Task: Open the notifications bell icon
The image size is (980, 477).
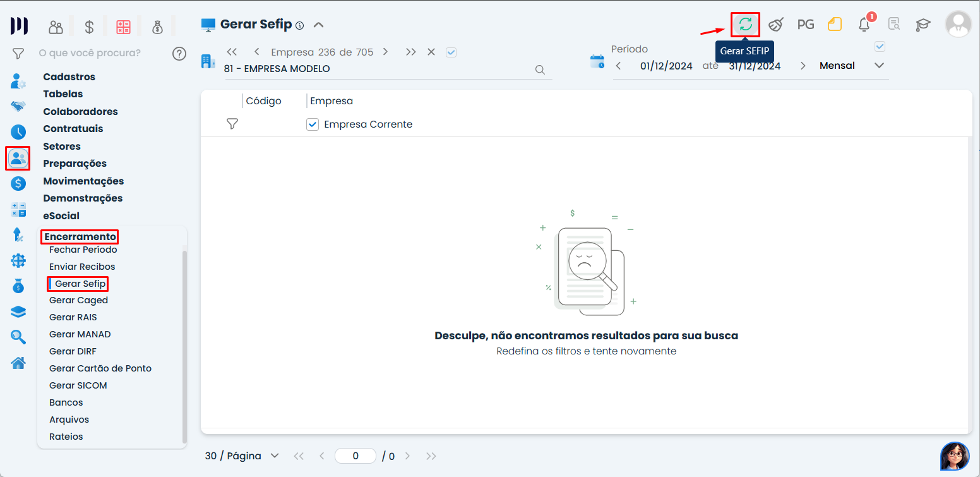Action: point(864,25)
